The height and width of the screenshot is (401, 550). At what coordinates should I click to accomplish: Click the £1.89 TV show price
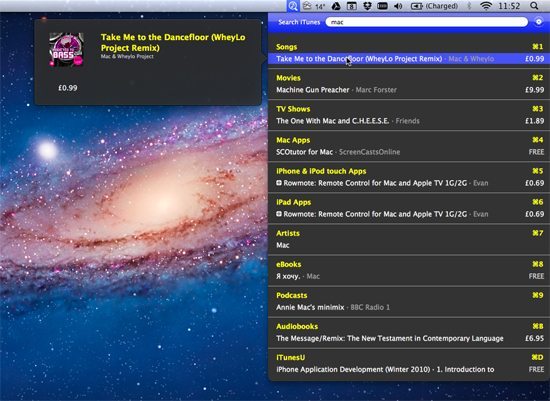click(535, 121)
